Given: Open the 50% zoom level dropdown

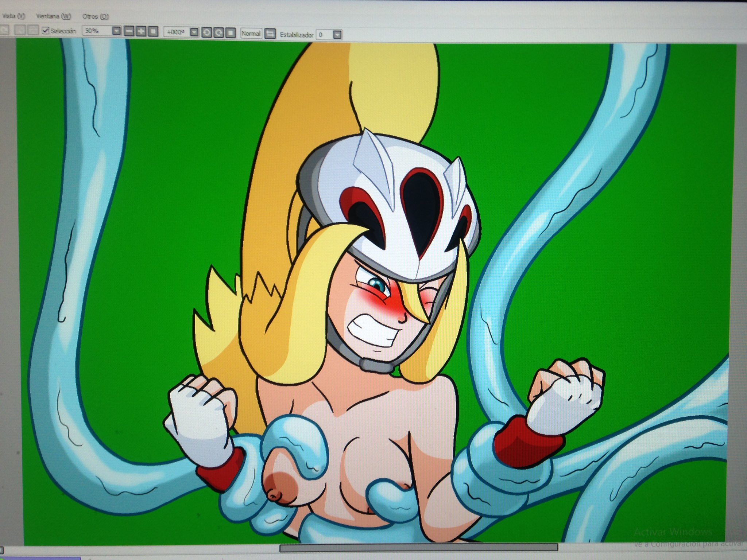Looking at the screenshot, I should [x=116, y=31].
